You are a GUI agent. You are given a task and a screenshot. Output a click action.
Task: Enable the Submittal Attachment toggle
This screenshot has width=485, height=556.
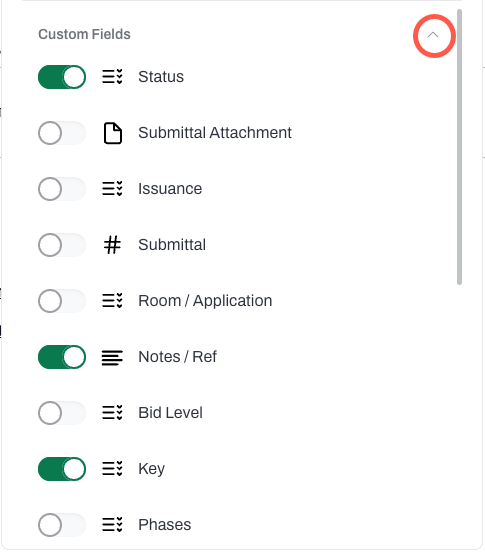[62, 133]
